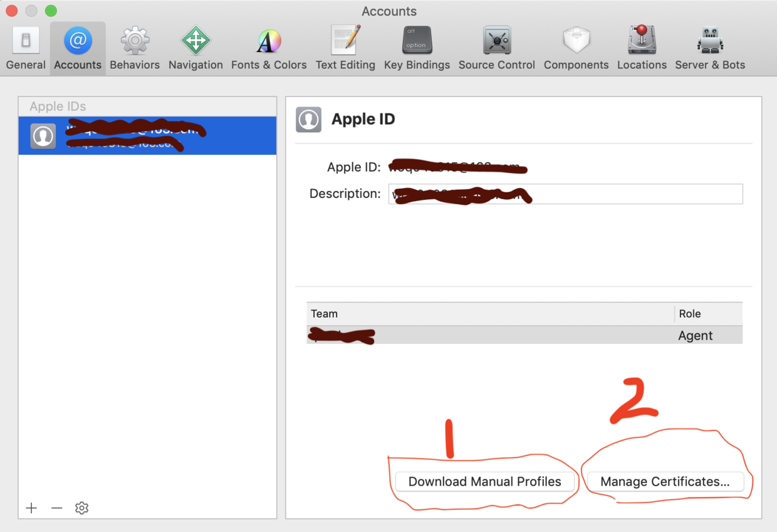This screenshot has height=532, width=777.
Task: Open Key Bindings preferences
Action: tap(417, 49)
